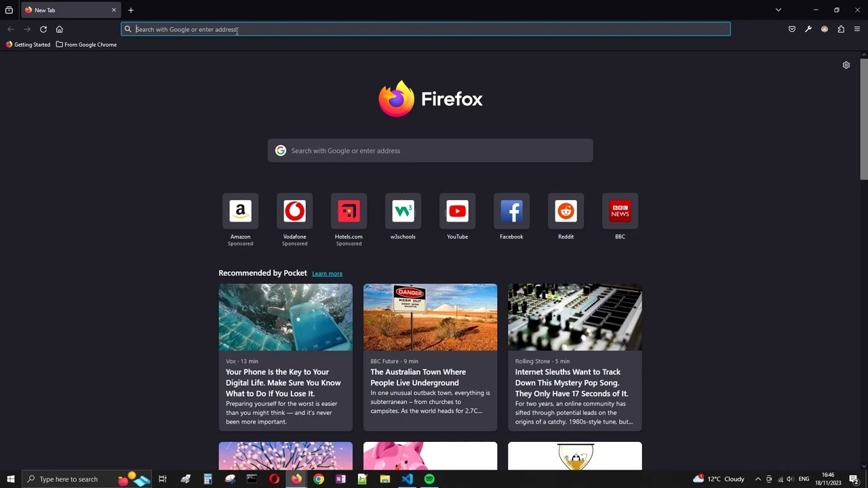Open the clock and calendar showing 16:46
Viewport: 868px width, 488px height.
(x=828, y=479)
